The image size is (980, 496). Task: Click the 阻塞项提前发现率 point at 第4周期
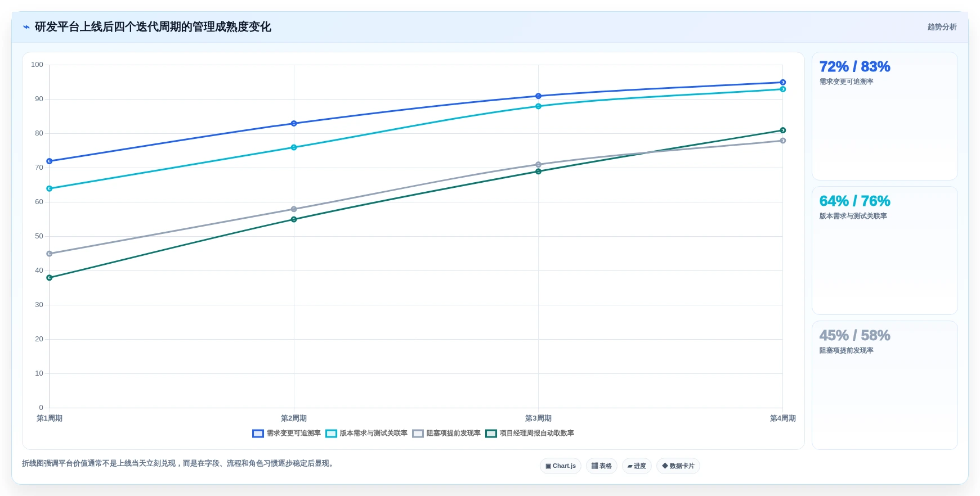[x=782, y=141]
